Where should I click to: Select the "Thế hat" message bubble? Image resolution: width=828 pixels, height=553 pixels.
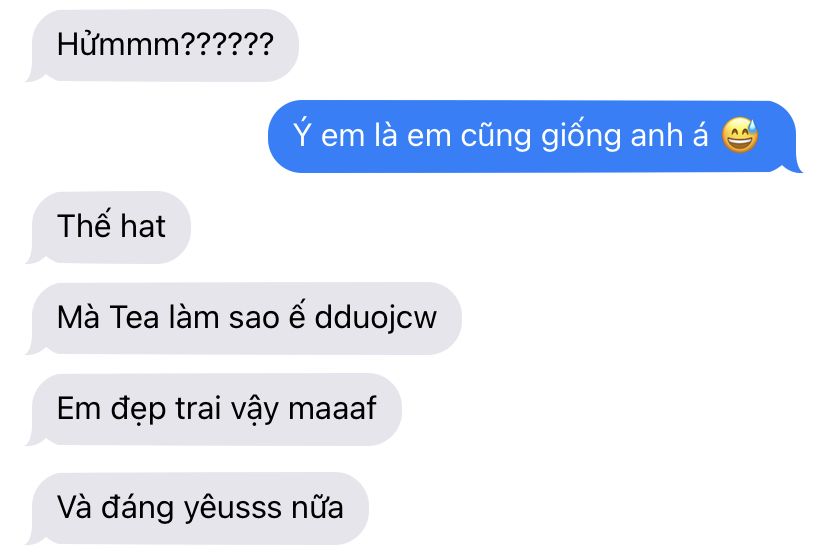point(109,227)
